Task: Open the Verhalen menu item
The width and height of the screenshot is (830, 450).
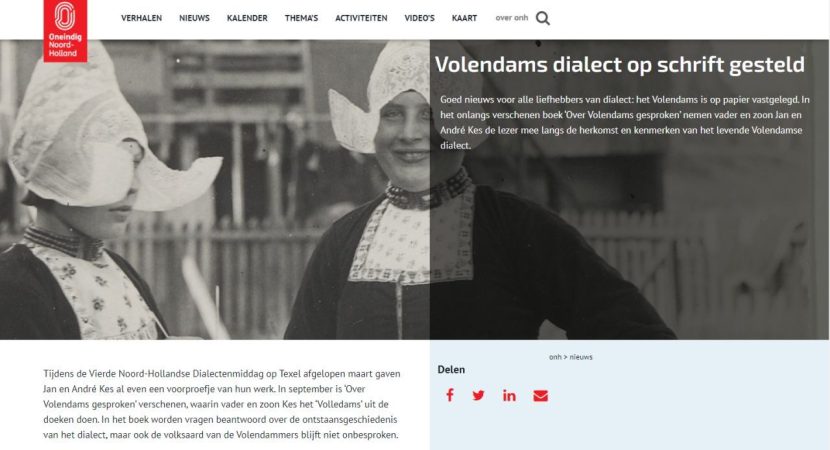Action: click(x=141, y=18)
